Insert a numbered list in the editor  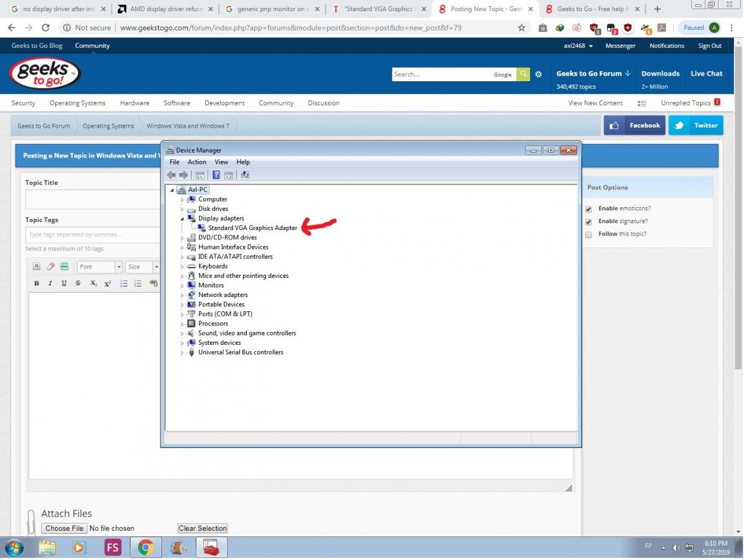(138, 283)
